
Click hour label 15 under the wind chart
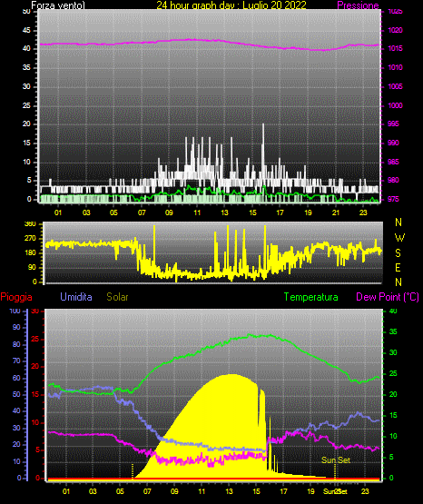point(252,212)
